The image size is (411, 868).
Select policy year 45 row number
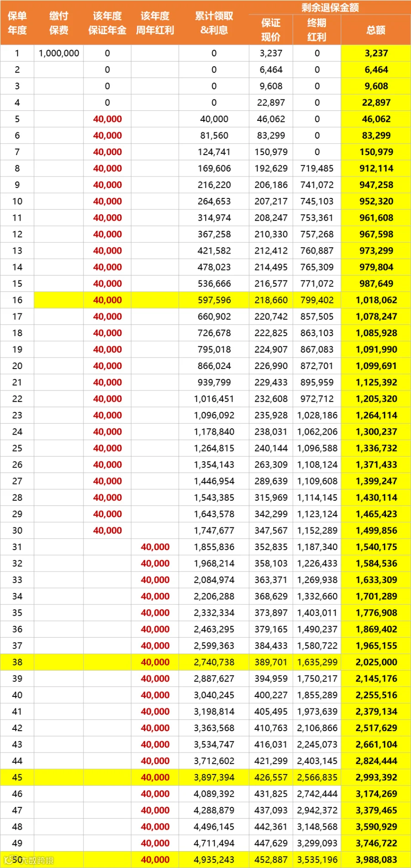(17, 777)
